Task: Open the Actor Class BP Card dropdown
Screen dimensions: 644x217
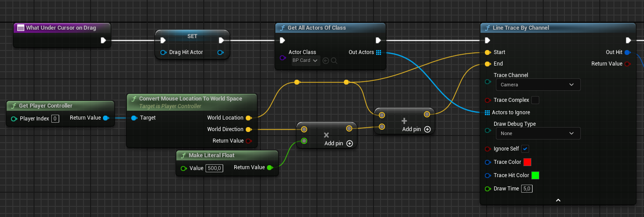Action: click(306, 61)
